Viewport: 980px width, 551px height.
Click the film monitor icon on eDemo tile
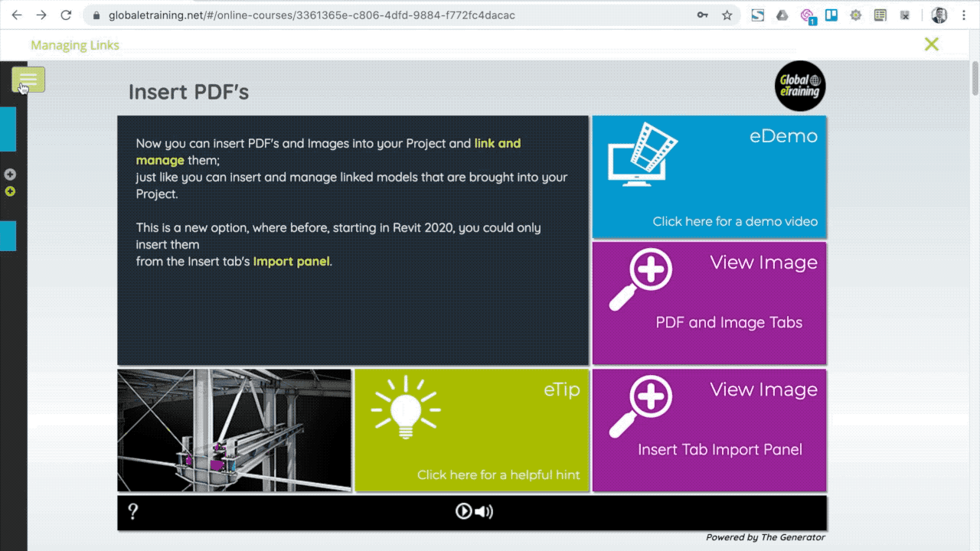643,153
